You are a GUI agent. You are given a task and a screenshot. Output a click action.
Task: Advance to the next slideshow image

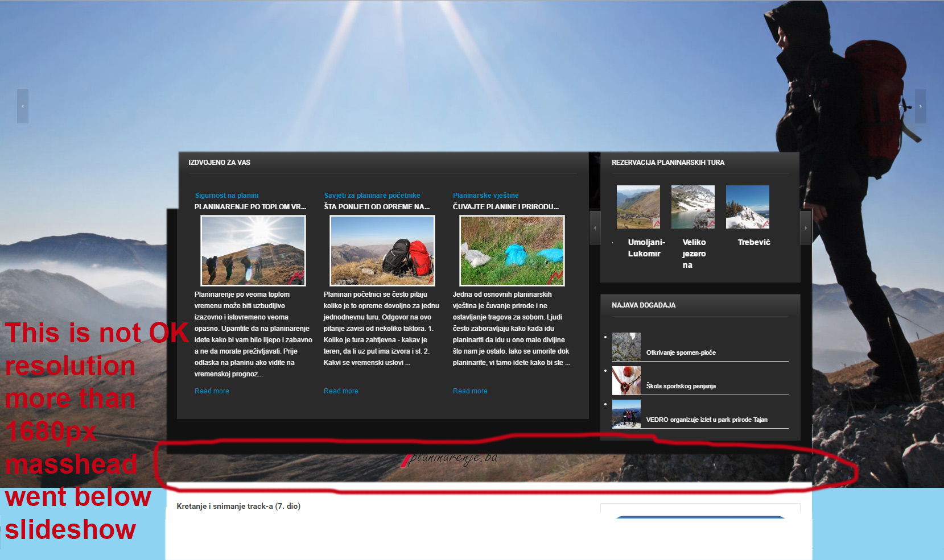pyautogui.click(x=920, y=106)
